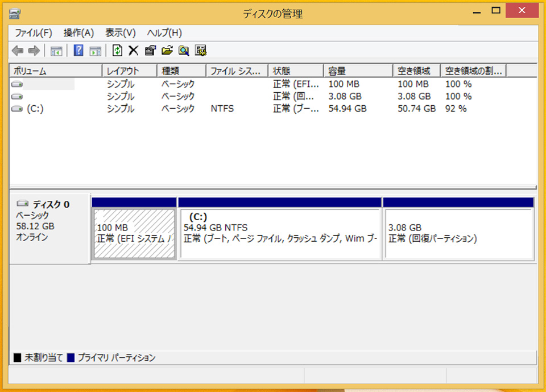
Task: Sort by the ボリューム column header
Action: [x=56, y=71]
